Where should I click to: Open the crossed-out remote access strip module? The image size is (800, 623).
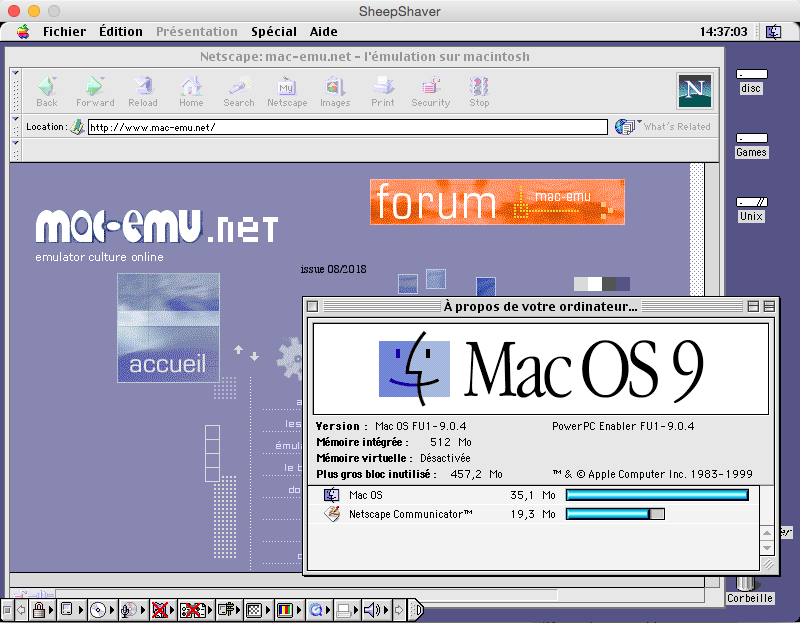(195, 610)
